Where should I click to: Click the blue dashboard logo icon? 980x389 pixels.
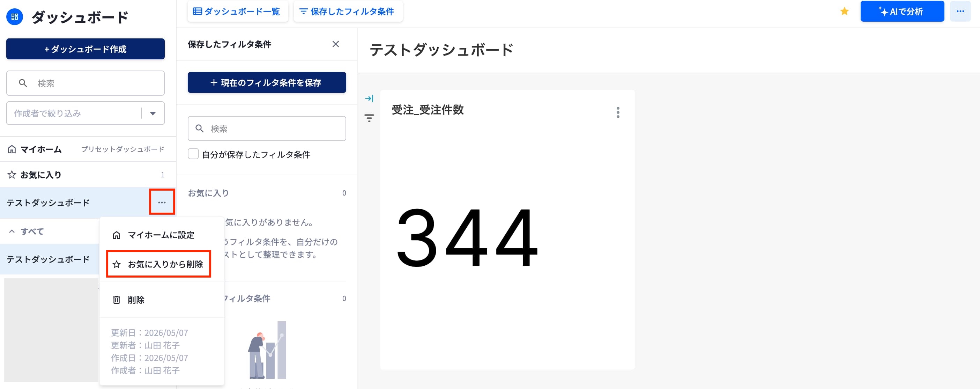[x=15, y=17]
